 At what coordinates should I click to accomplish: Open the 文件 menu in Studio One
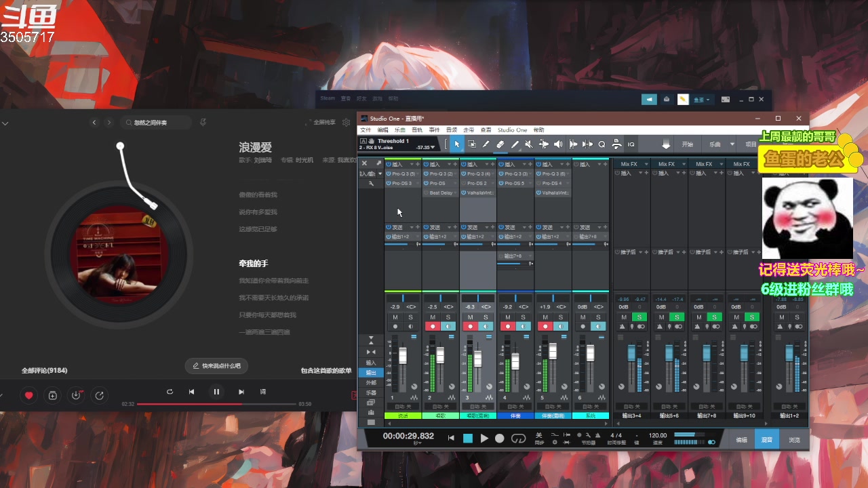point(366,130)
